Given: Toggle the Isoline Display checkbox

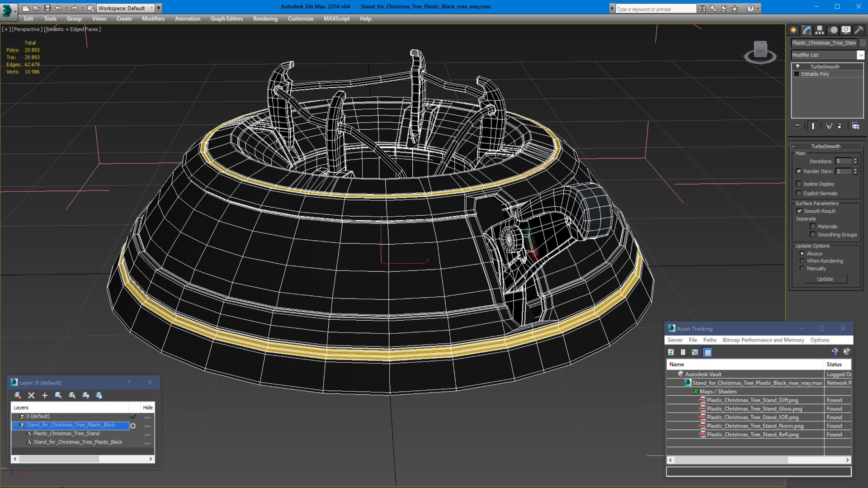Looking at the screenshot, I should tap(799, 184).
